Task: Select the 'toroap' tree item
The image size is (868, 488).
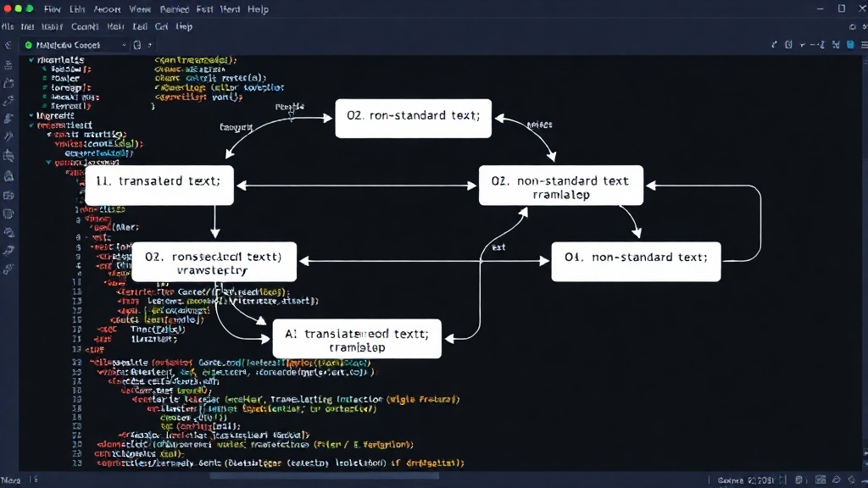Action: [x=70, y=87]
